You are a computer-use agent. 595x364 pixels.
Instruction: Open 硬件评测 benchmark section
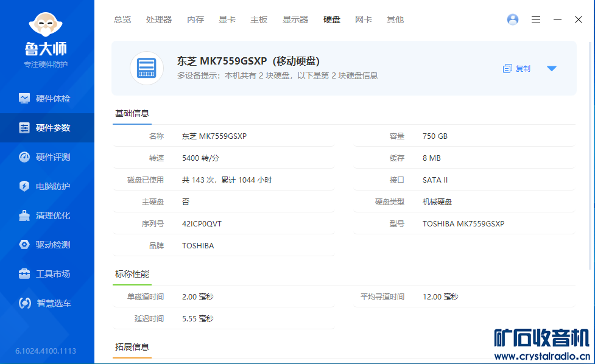[47, 157]
